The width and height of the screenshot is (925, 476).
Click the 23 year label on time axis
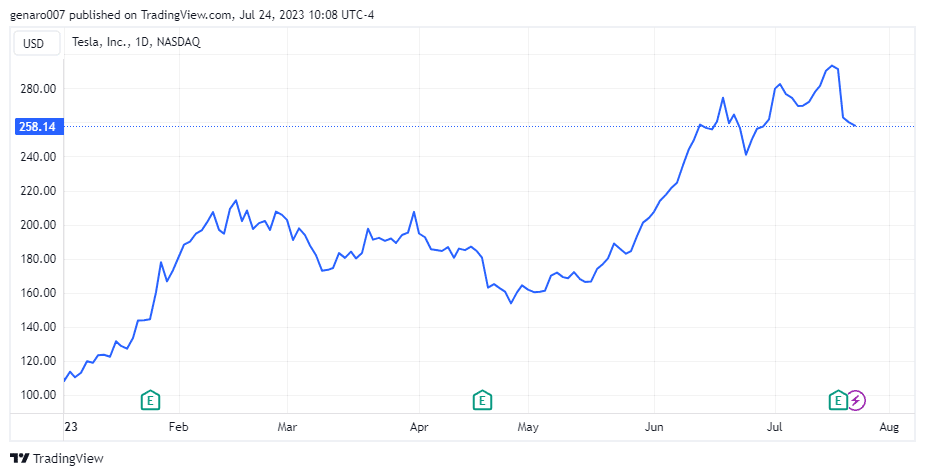click(x=71, y=426)
